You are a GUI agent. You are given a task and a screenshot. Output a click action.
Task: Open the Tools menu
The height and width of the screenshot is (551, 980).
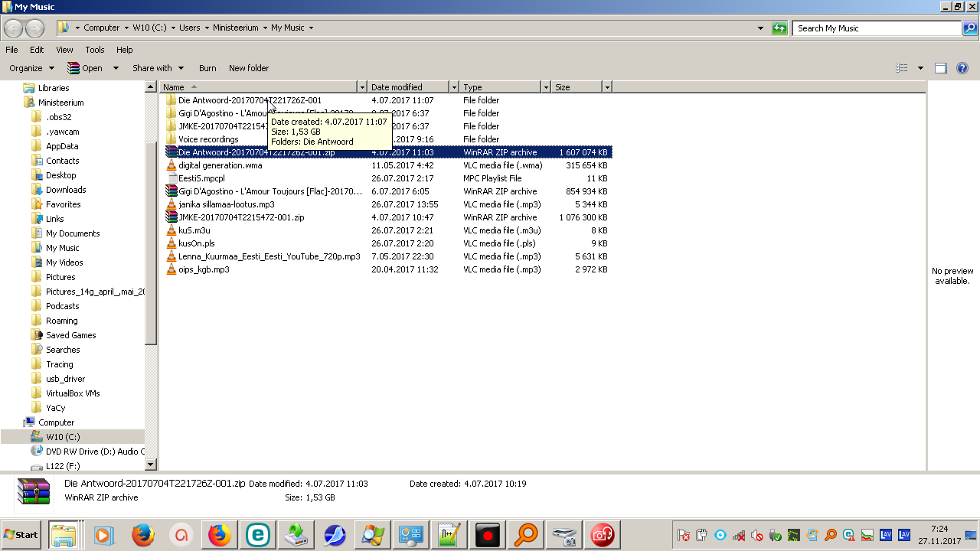point(95,50)
